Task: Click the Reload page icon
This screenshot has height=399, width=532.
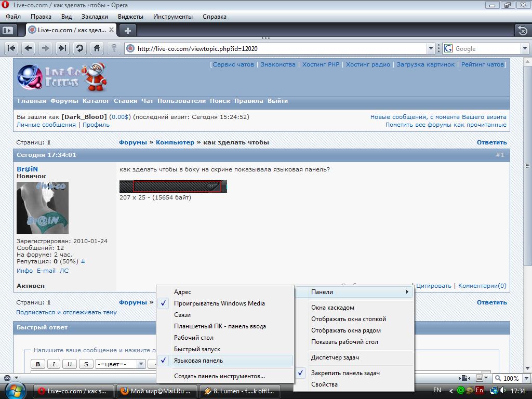Action: (x=79, y=48)
